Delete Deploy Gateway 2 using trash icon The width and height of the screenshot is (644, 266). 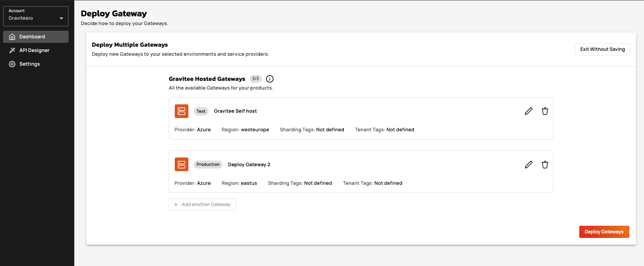(545, 165)
